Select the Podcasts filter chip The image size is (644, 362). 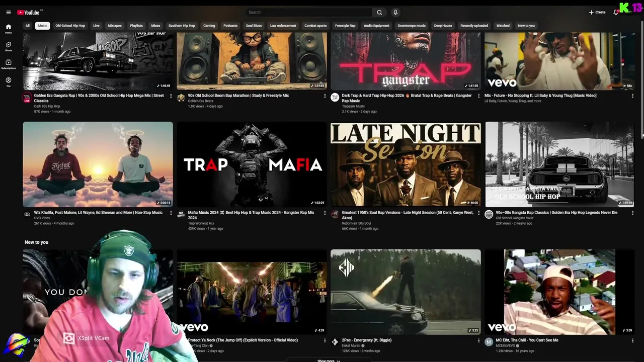click(x=230, y=26)
